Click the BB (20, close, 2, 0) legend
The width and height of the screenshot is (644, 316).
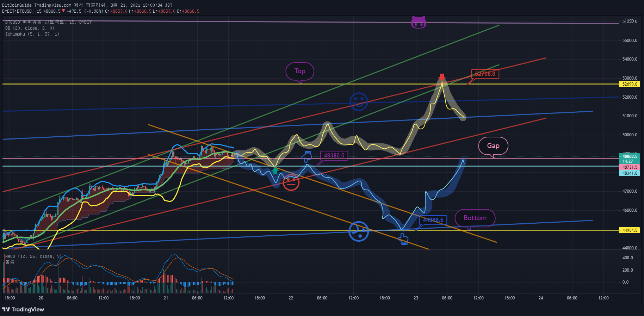pos(30,28)
